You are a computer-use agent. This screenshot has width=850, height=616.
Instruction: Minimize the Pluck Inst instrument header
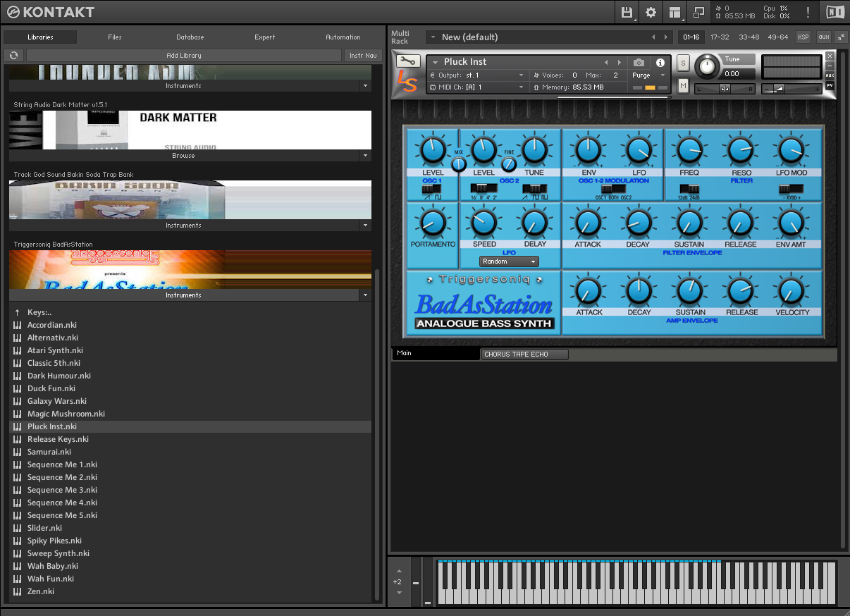pos(830,66)
